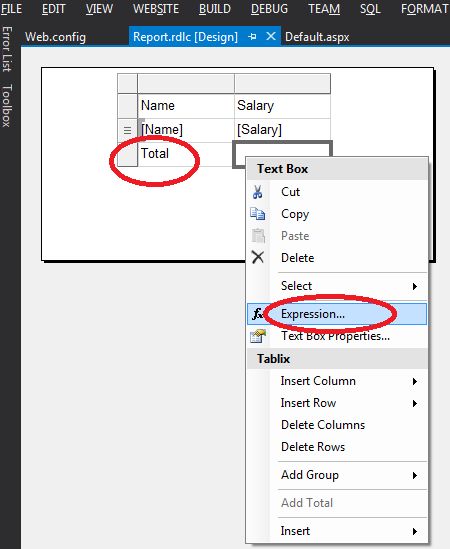Image resolution: width=450 pixels, height=549 pixels.
Task: Open the FILE menu
Action: (x=11, y=9)
